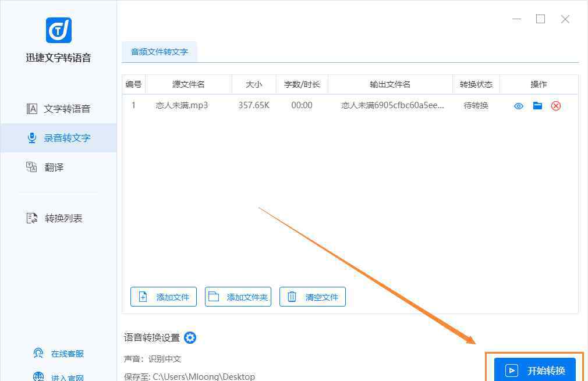Start conversion with 开始转换 button

pos(535,370)
